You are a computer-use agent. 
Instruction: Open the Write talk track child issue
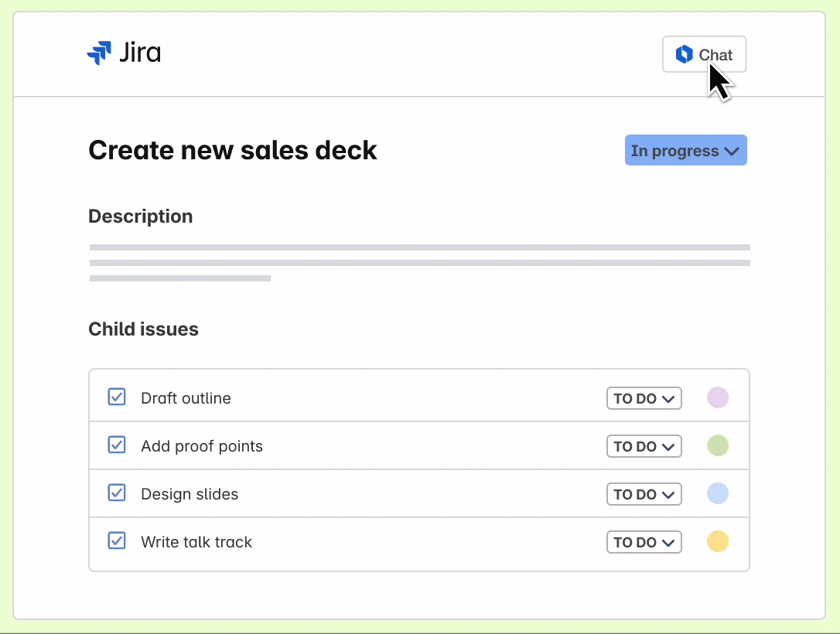click(196, 542)
